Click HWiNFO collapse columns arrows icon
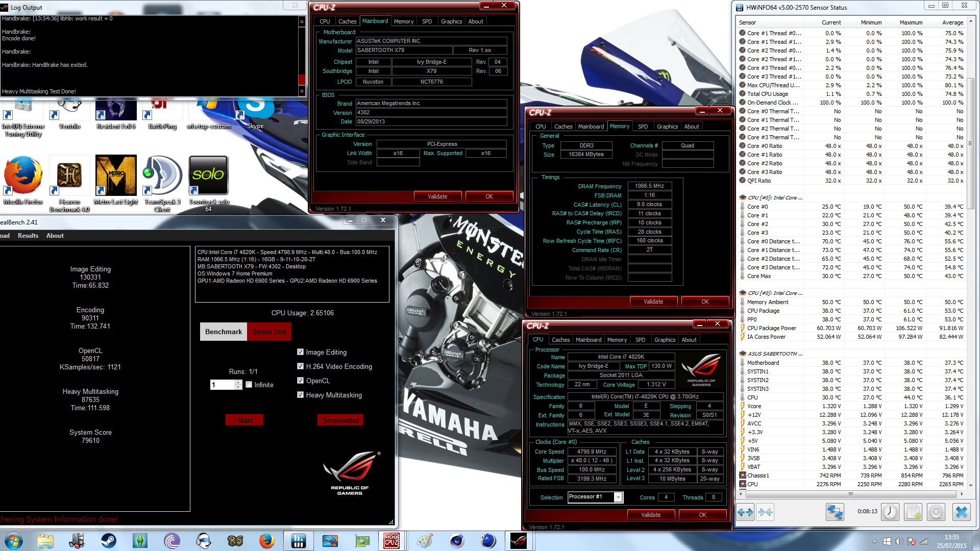Viewport: 980px width, 551px height. pyautogui.click(x=765, y=512)
